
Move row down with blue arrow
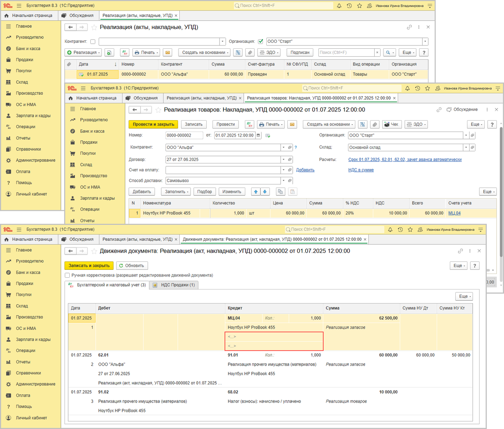pos(265,192)
